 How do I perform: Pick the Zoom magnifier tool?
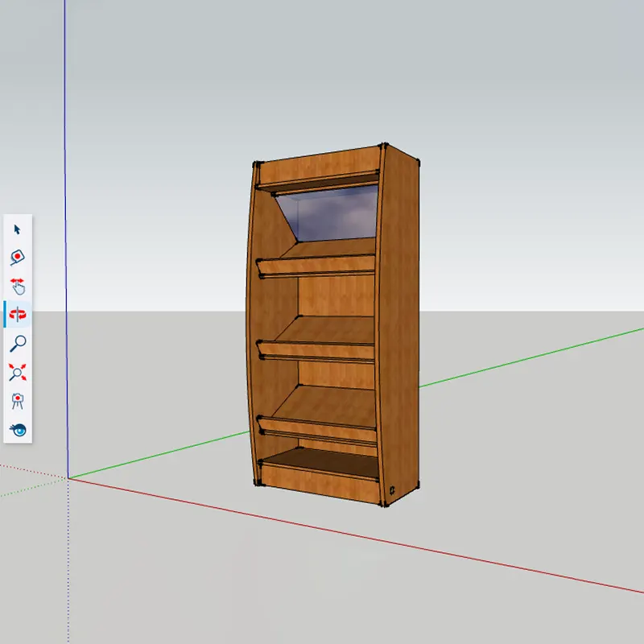(x=18, y=344)
